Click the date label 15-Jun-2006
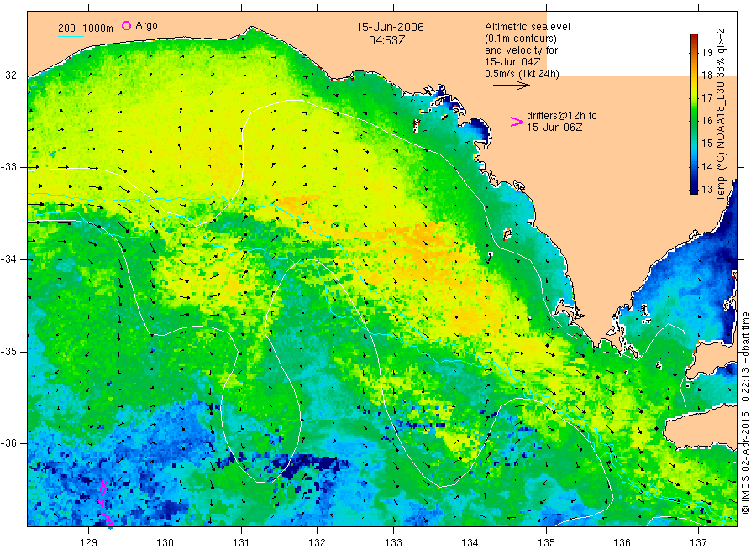 click(390, 27)
